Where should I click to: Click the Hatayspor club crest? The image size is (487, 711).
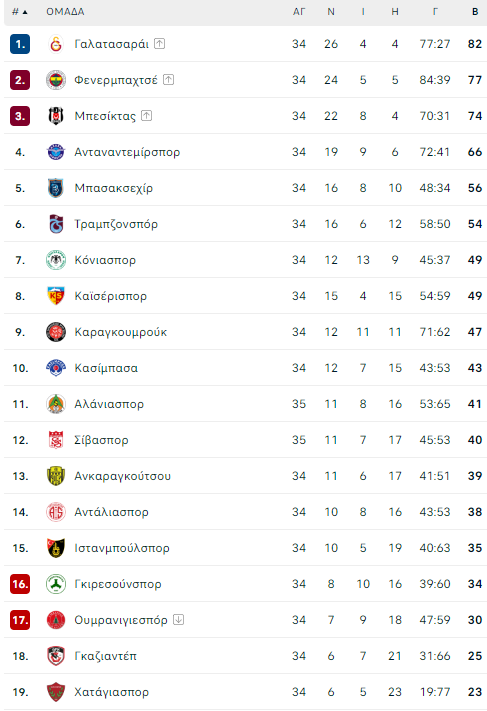56,692
